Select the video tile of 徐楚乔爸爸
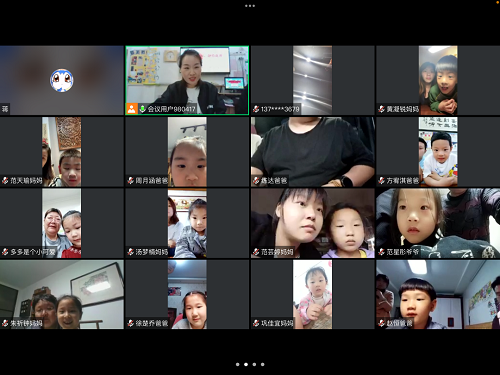The width and height of the screenshot is (500, 375). coord(187,295)
